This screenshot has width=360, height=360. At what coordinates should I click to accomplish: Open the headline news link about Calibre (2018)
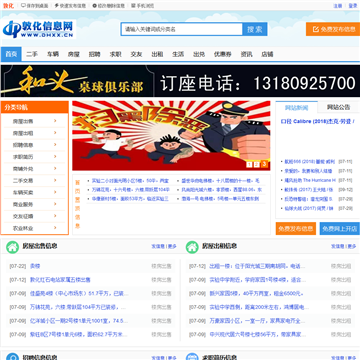click(x=318, y=121)
